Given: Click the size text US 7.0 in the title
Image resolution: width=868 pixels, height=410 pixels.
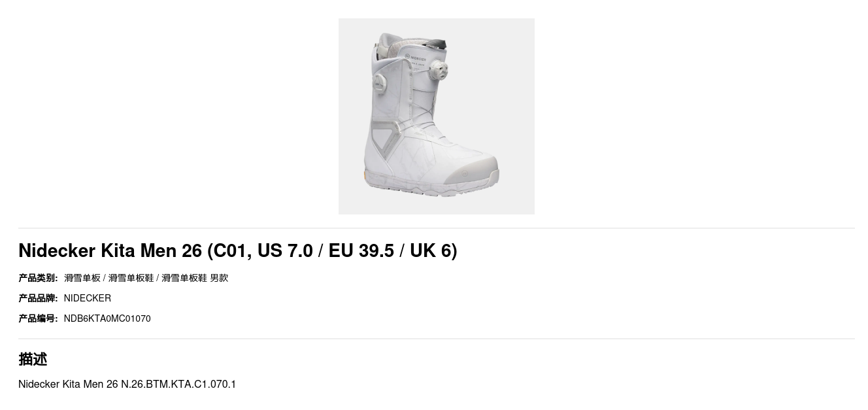Looking at the screenshot, I should pyautogui.click(x=285, y=250).
